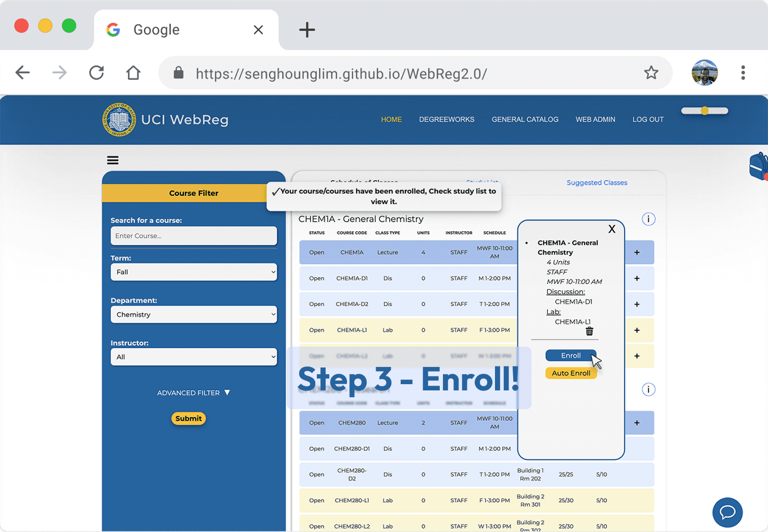Open the browser profile avatar
The image size is (768, 532).
(704, 72)
